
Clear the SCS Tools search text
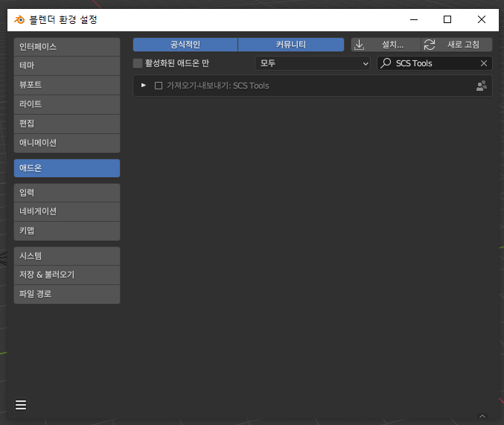point(484,63)
